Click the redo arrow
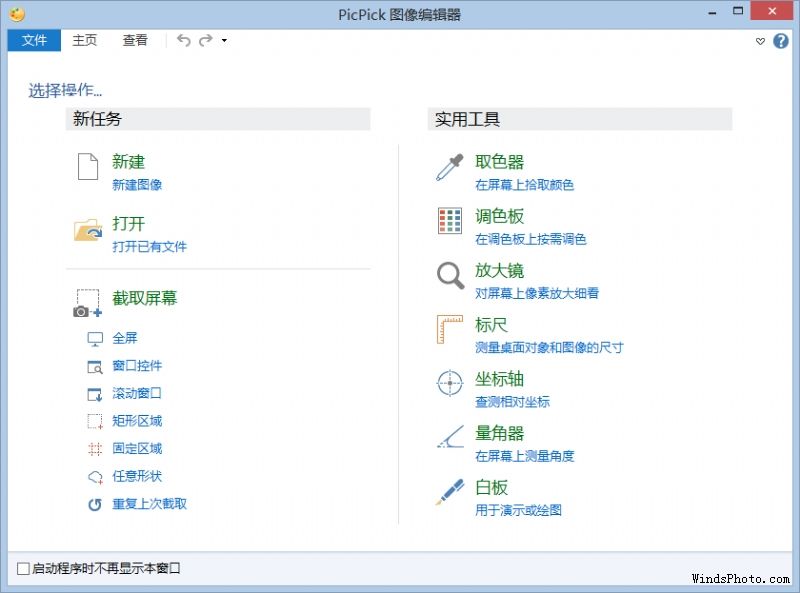 206,40
